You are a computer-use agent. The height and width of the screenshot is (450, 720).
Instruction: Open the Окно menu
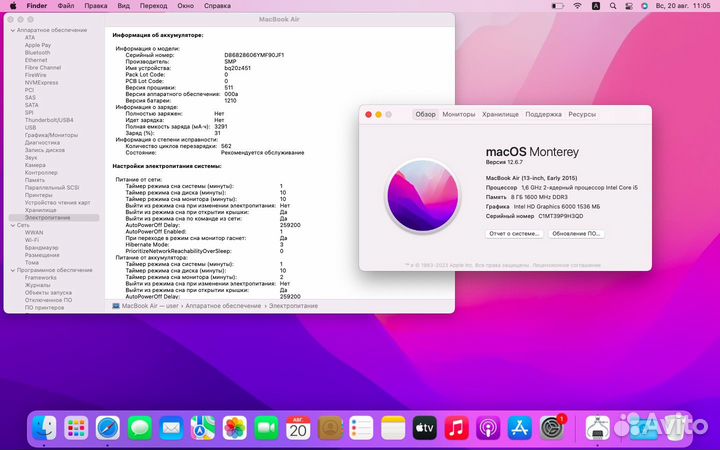coord(186,6)
